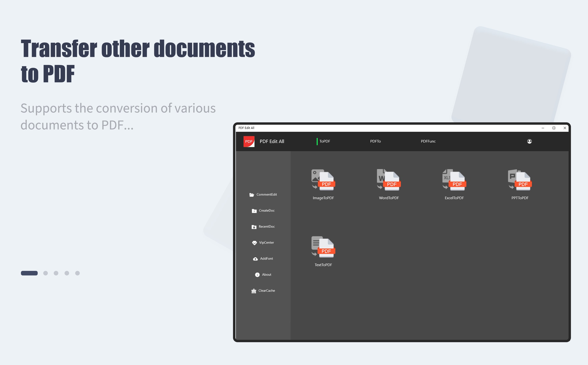Switch to the PDFTo tab

click(376, 141)
